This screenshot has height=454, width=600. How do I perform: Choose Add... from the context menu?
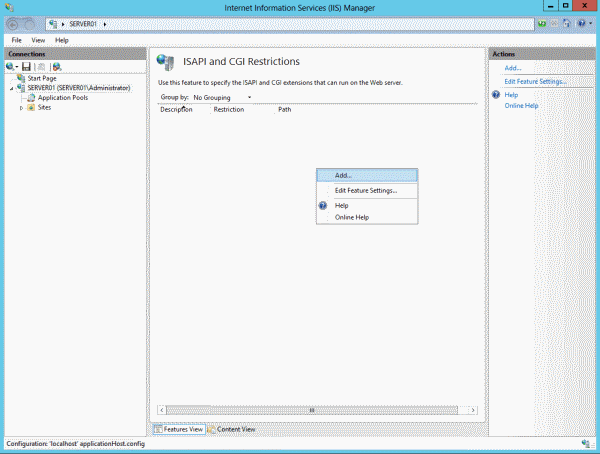pos(367,175)
